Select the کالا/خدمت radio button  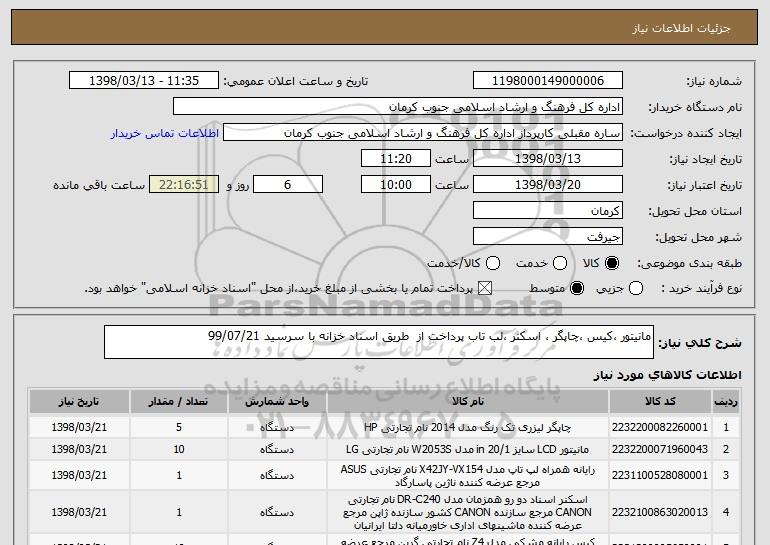click(493, 263)
